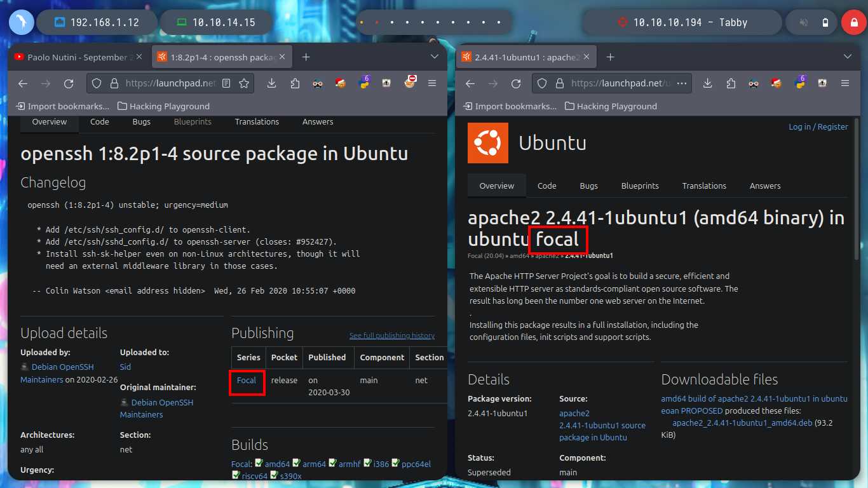Viewport: 868px width, 488px height.
Task: Bookmark the openssh page with the star
Action: pos(244,83)
